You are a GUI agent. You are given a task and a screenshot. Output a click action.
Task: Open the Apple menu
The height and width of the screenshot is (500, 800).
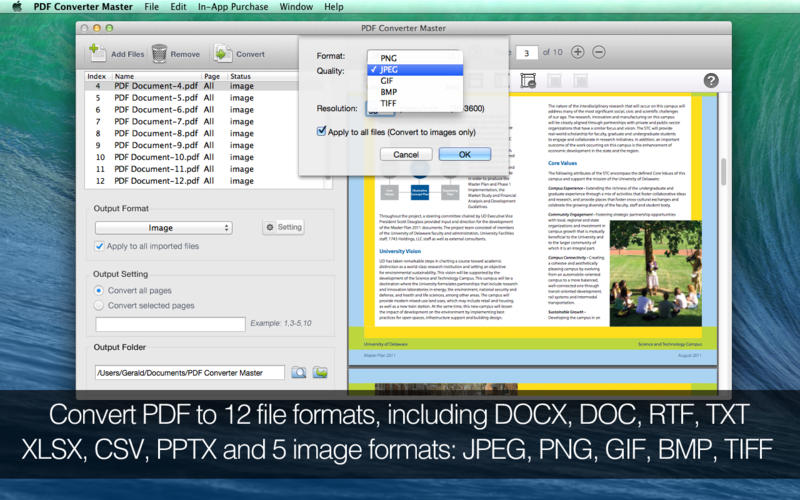16,7
